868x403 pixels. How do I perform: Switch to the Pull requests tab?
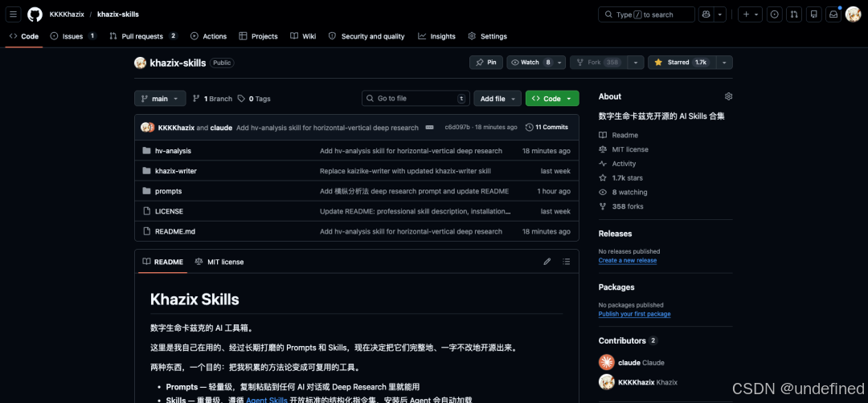143,36
